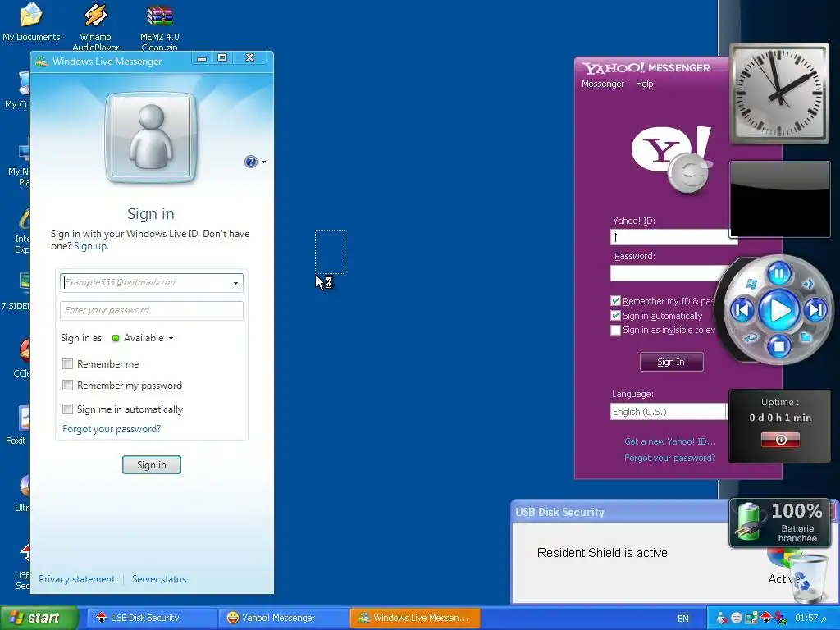Pause playback on the media player gadget
The width and height of the screenshot is (840, 630).
click(x=779, y=274)
